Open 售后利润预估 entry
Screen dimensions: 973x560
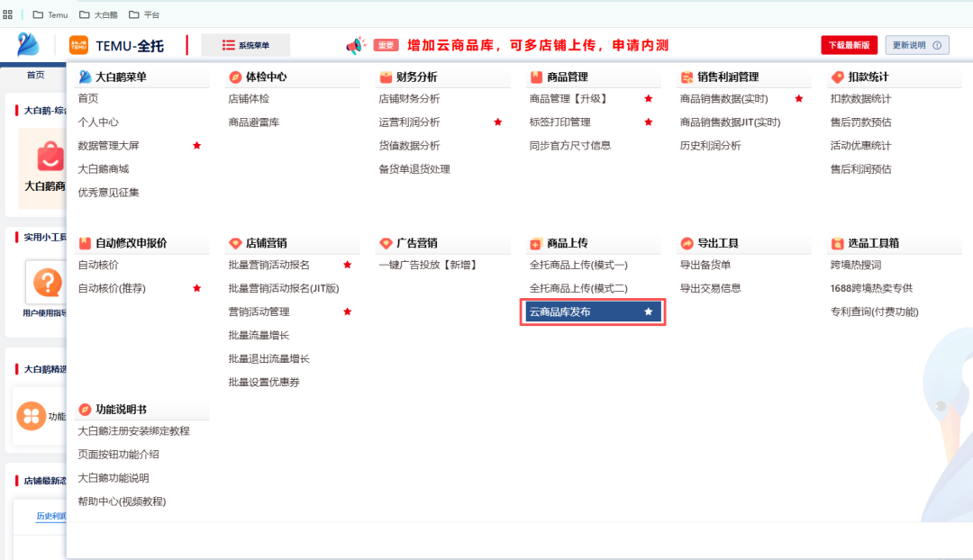860,169
